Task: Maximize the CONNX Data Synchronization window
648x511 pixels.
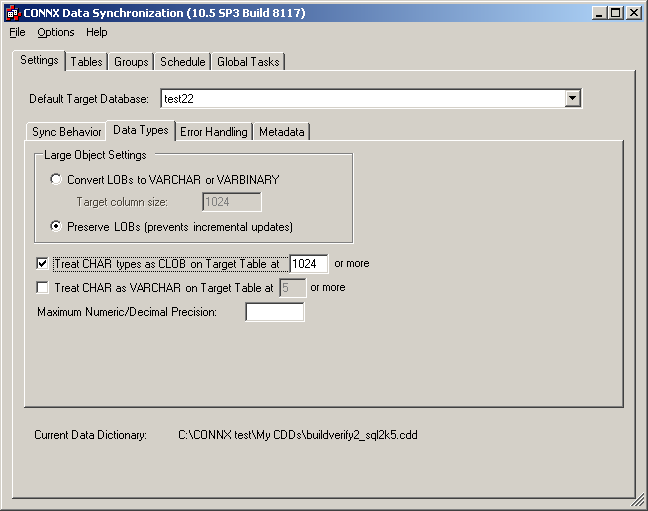Action: tap(615, 13)
